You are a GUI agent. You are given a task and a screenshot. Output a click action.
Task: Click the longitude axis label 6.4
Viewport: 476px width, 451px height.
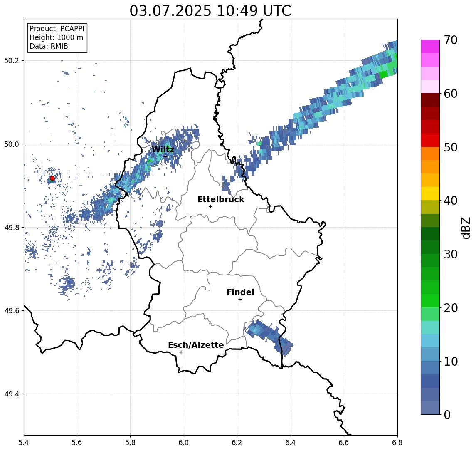[291, 443]
